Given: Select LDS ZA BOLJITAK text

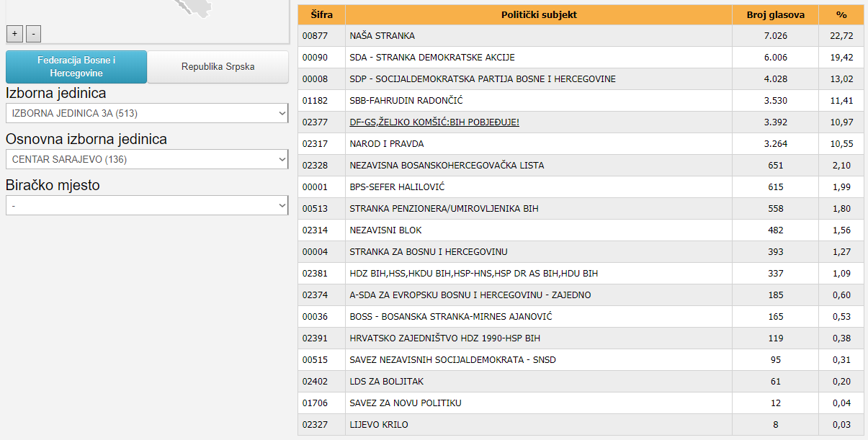Looking at the screenshot, I should point(387,382).
